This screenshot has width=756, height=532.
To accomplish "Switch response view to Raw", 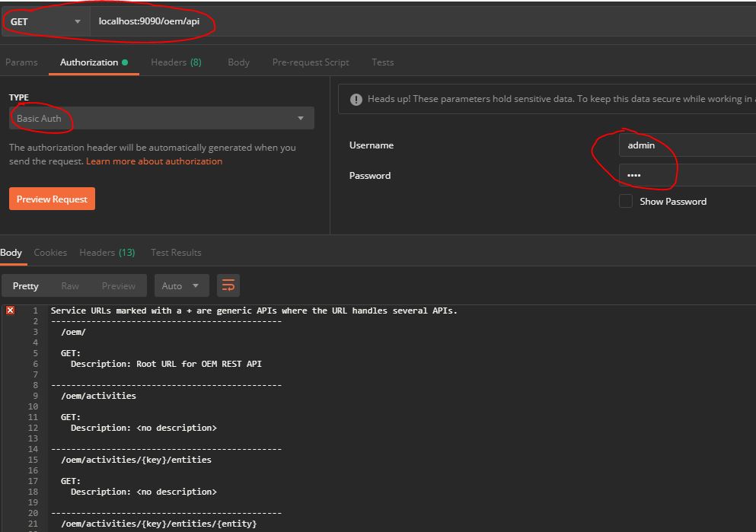I will (x=69, y=285).
